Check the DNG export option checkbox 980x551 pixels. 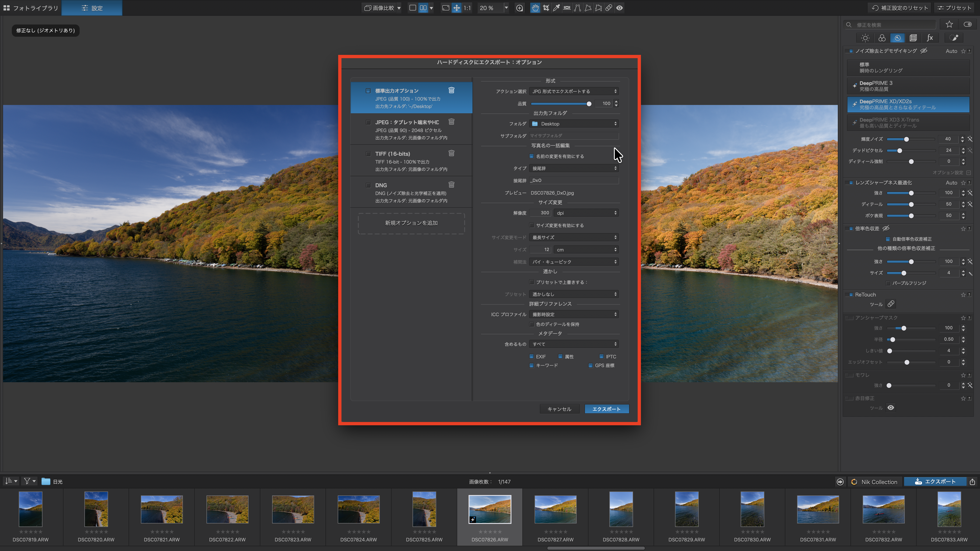click(368, 185)
